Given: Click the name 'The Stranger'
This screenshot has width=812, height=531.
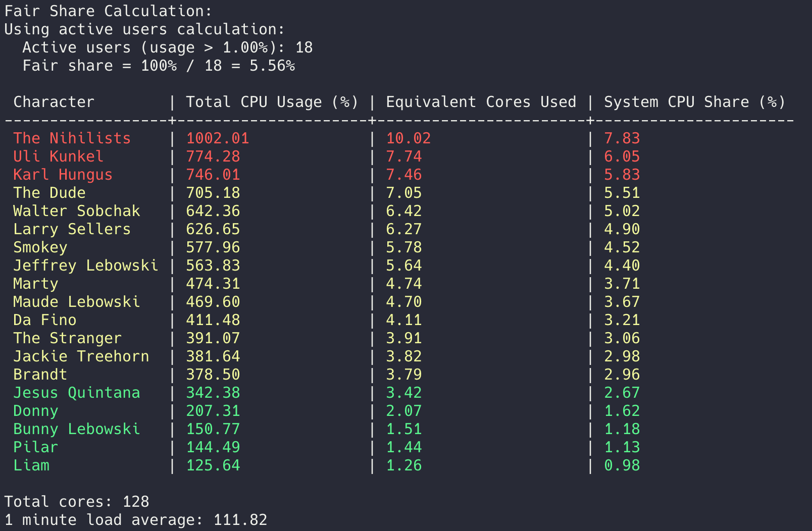Looking at the screenshot, I should [x=68, y=338].
